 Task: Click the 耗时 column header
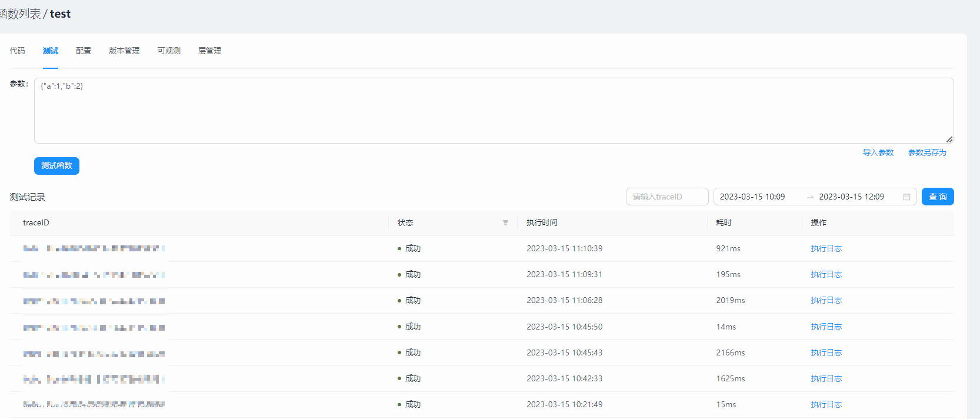[x=724, y=222]
